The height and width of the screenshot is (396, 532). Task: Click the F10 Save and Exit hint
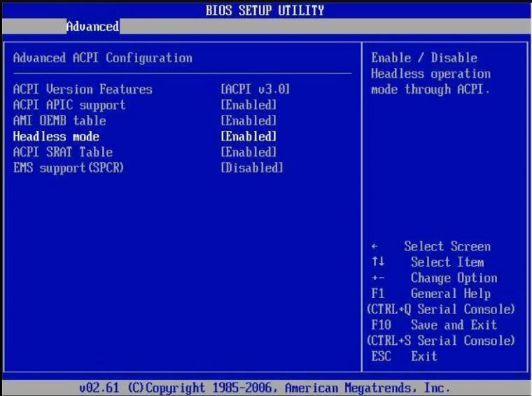pos(434,325)
